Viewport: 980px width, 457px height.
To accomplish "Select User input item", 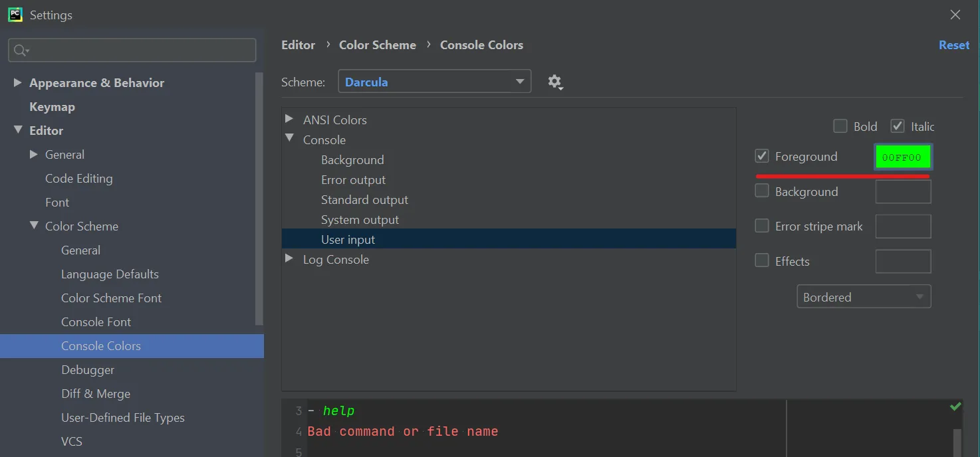I will pyautogui.click(x=509, y=239).
